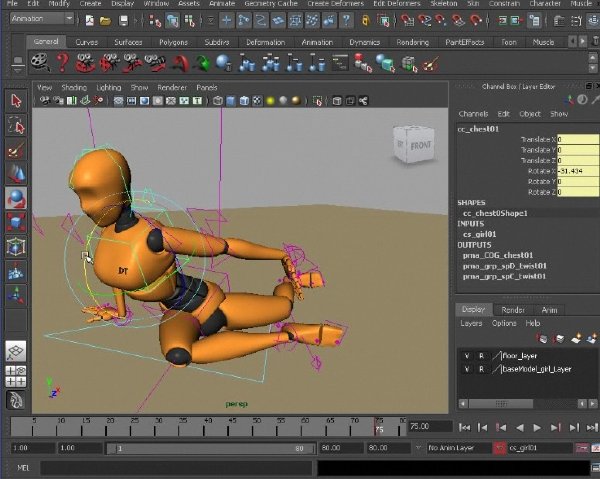Click frame 40 on the time slider
Image resolution: width=600 pixels, height=479 pixels.
click(208, 427)
